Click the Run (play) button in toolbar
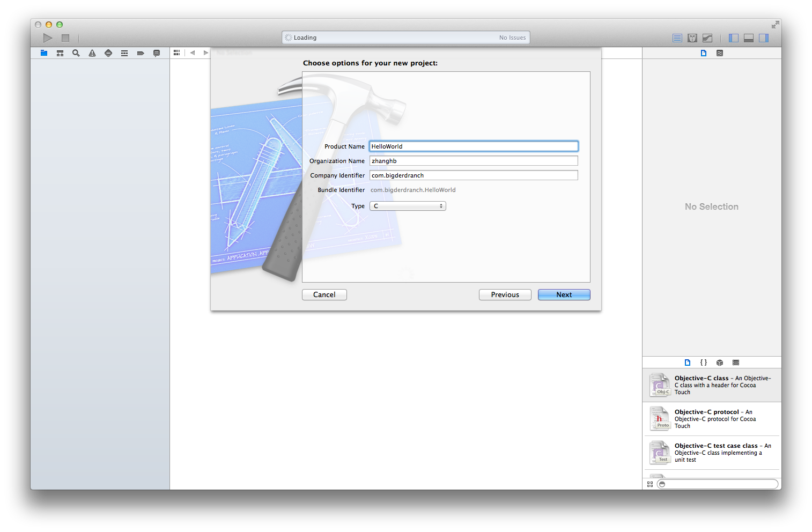Viewport: 812px width, 532px height. [48, 38]
